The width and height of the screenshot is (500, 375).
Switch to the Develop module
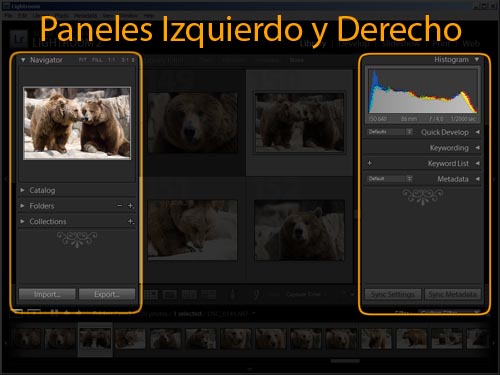(354, 44)
